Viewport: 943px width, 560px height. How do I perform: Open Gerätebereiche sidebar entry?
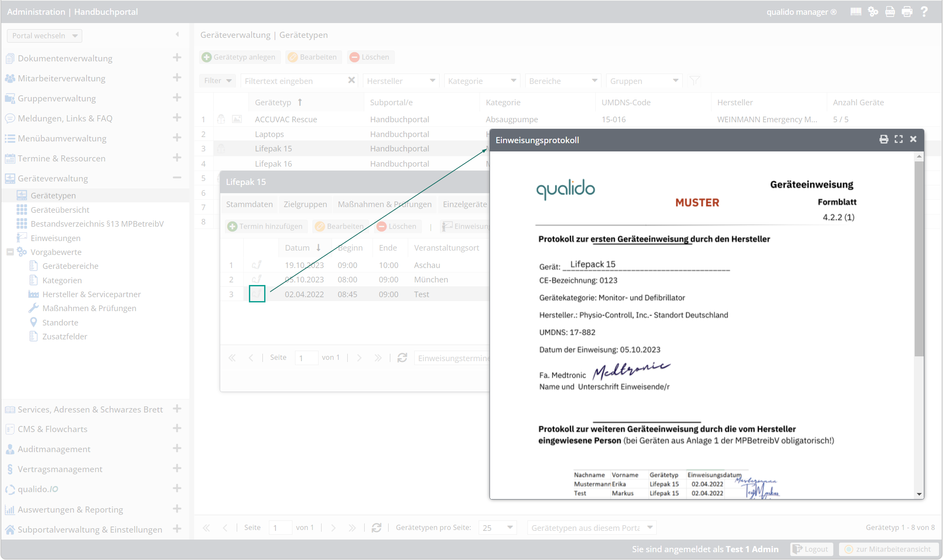tap(70, 266)
